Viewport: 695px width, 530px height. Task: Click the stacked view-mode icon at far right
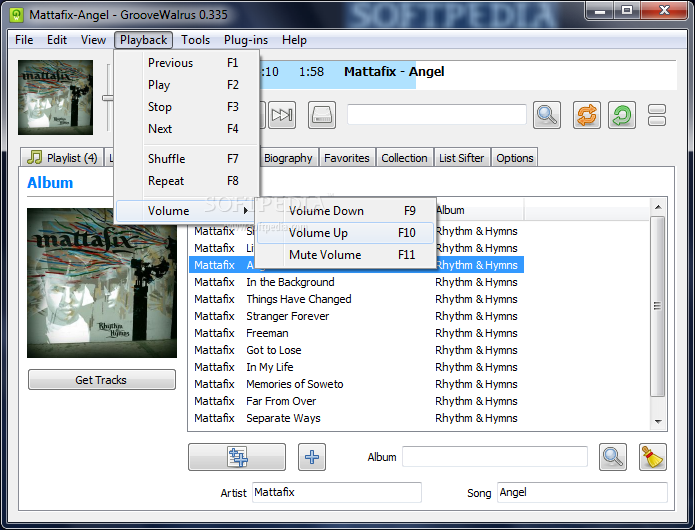tap(656, 115)
